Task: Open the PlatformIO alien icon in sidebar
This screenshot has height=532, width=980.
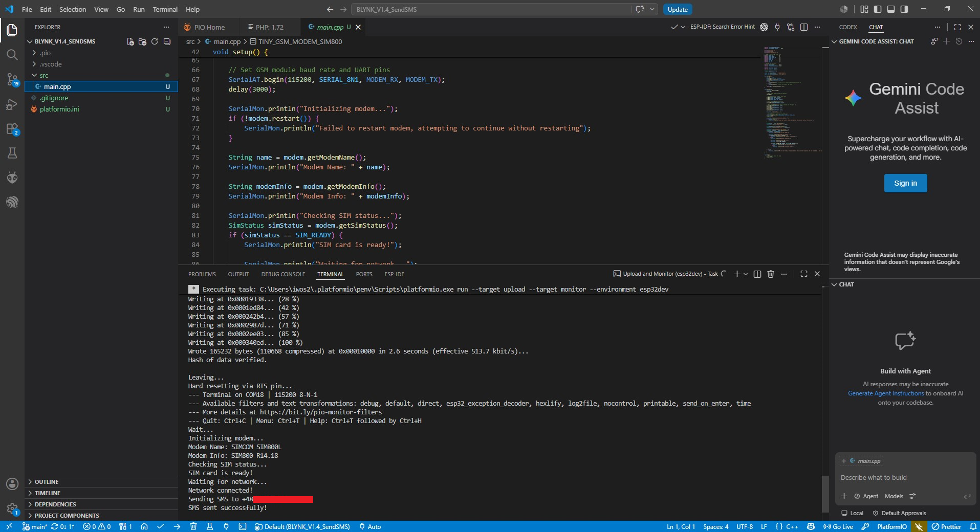Action: pyautogui.click(x=12, y=178)
